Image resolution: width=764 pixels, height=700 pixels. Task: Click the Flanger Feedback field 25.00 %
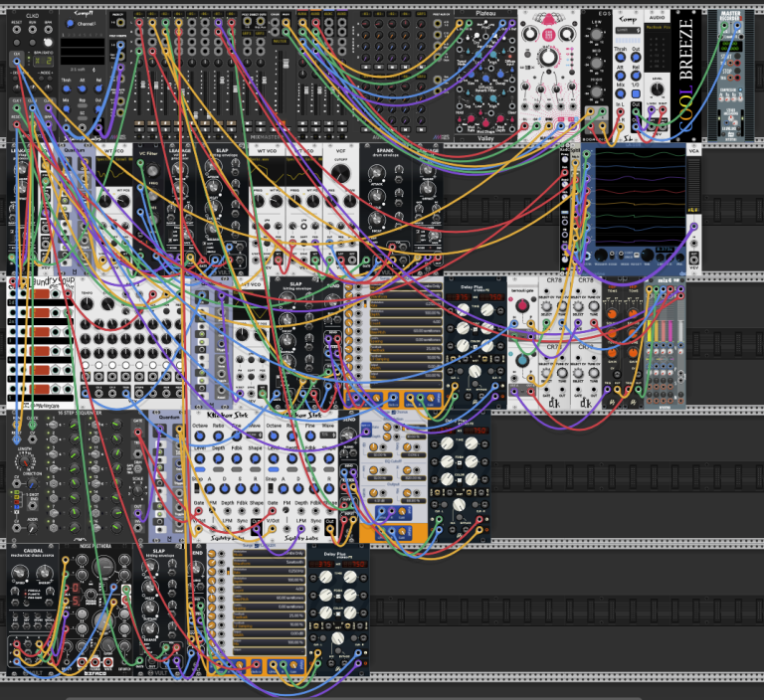click(x=268, y=616)
